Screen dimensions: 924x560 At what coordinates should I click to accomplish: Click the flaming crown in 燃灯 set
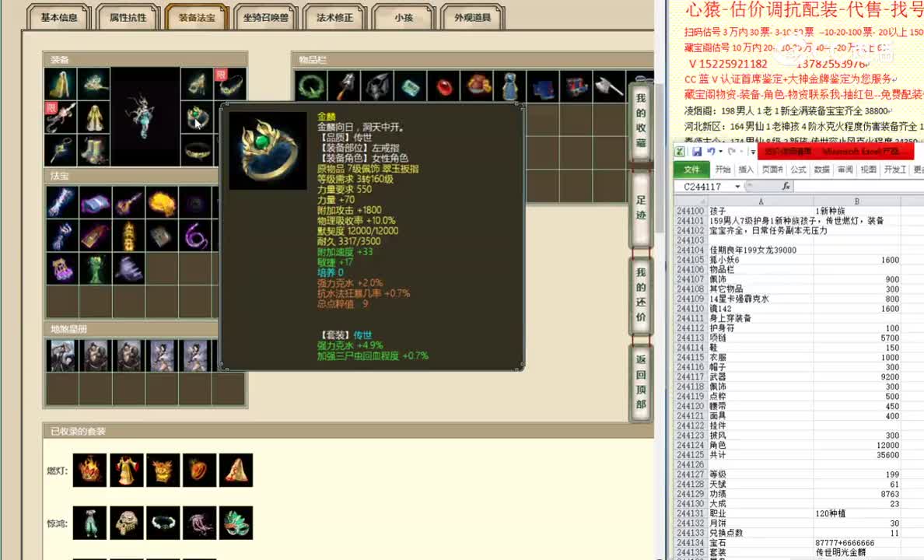pos(89,470)
